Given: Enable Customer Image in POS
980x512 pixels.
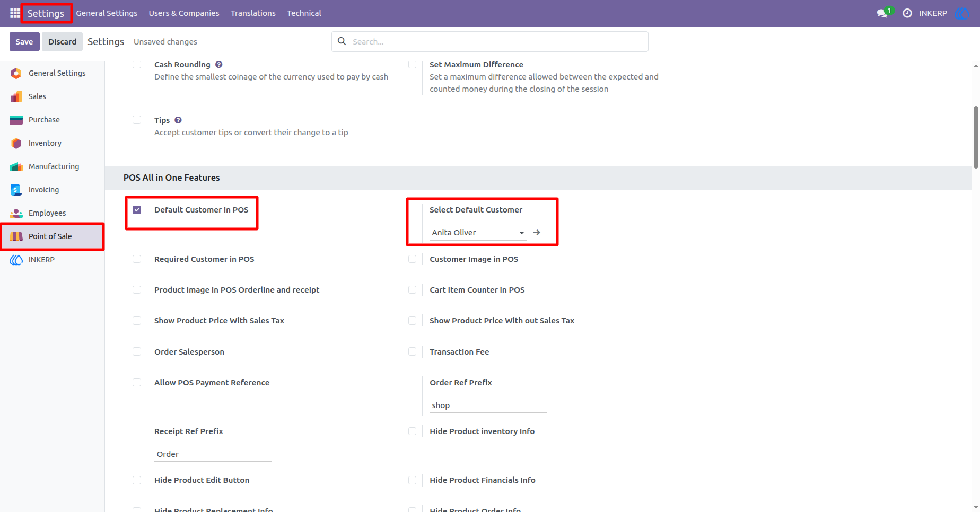Looking at the screenshot, I should (x=412, y=259).
